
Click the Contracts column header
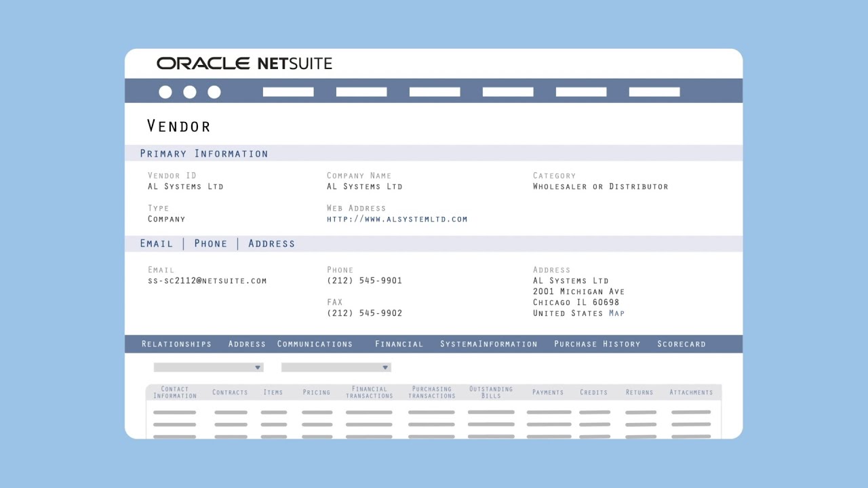point(230,392)
